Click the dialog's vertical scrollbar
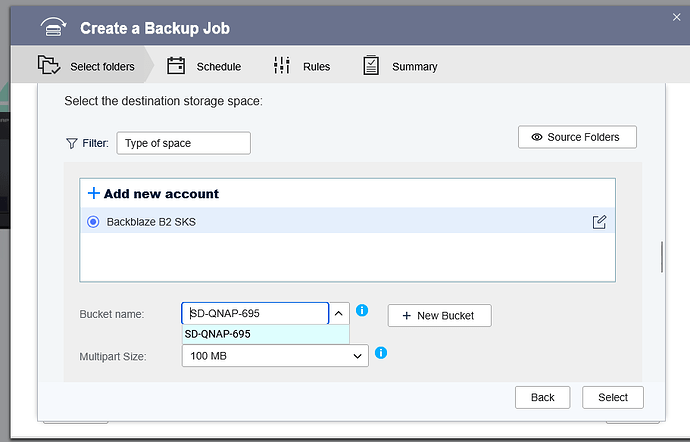 [661, 257]
